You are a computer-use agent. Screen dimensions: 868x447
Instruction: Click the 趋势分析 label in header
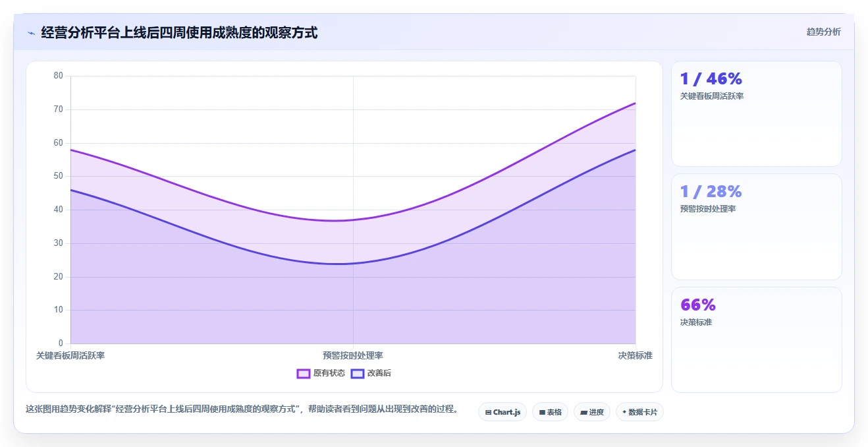[x=823, y=32]
